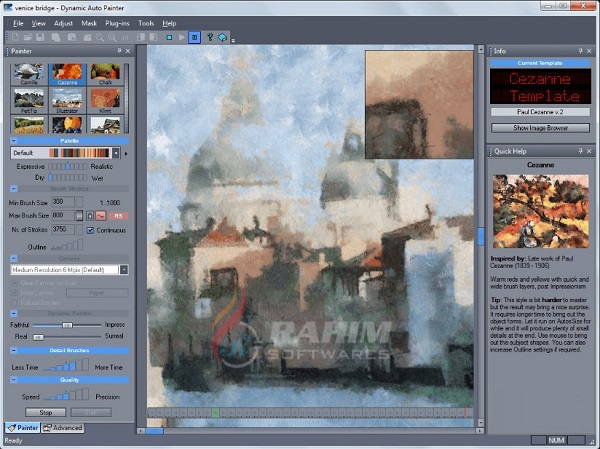Click the highlighted pause toolbar icon
This screenshot has width=600, height=449.
pos(194,37)
